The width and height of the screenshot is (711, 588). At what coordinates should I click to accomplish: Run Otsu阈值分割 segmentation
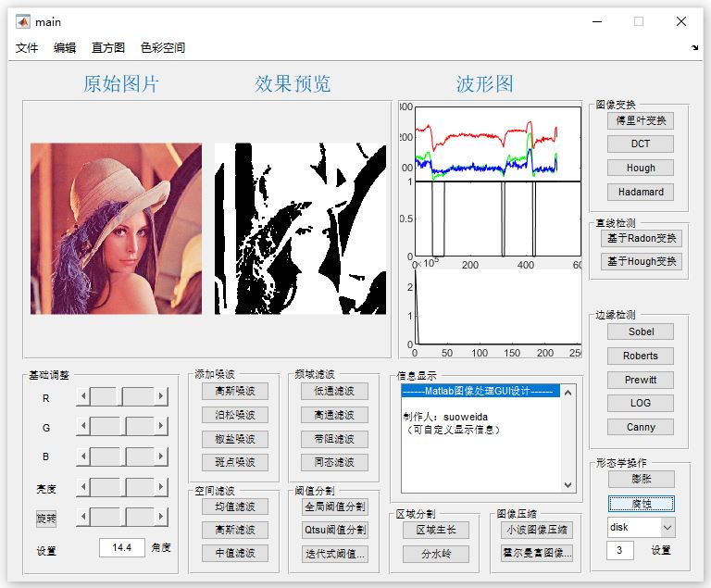[x=334, y=530]
